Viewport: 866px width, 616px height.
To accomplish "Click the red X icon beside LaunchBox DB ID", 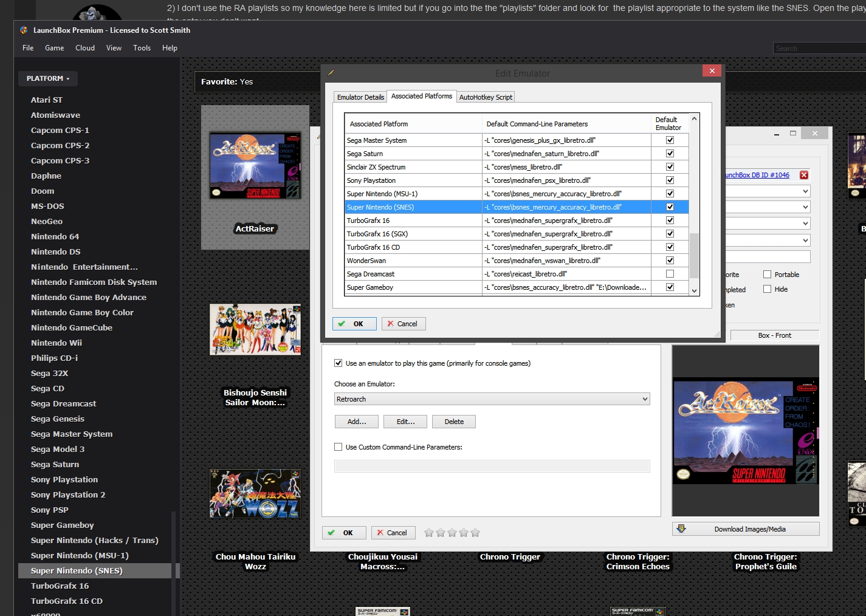I will (x=804, y=175).
